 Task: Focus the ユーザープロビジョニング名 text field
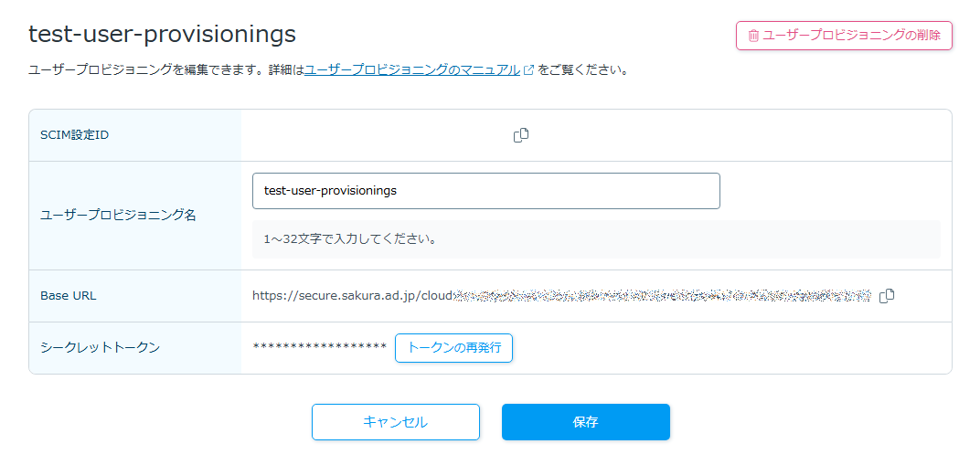(x=485, y=191)
